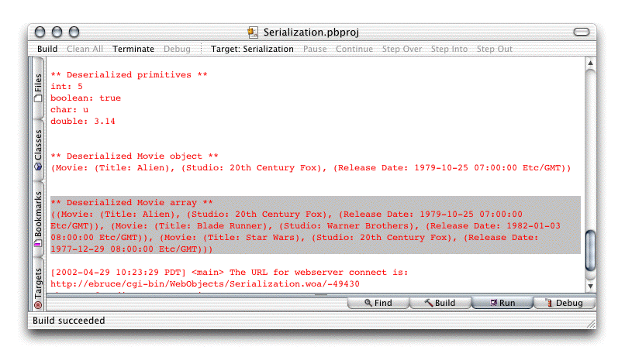Image resolution: width=625 pixels, height=364 pixels.
Task: Click the Debug toolbar item
Action: pyautogui.click(x=177, y=49)
